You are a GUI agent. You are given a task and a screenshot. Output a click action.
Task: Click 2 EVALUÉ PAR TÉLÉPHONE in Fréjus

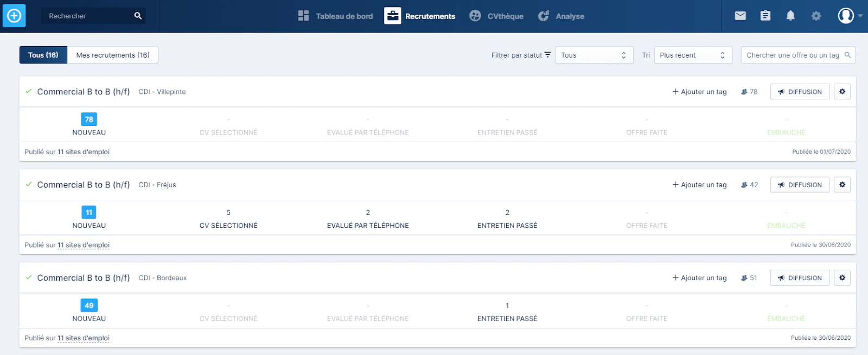pos(368,219)
